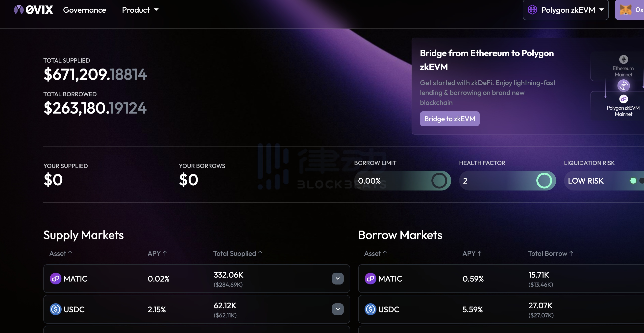Expand the Product menu dropdown
This screenshot has width=644, height=333.
(x=140, y=9)
